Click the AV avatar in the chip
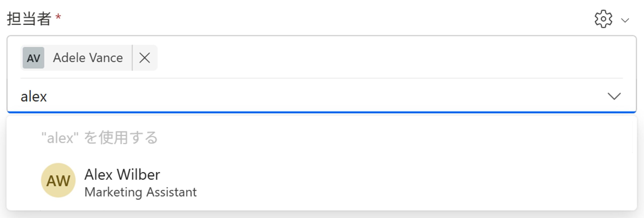The image size is (644, 218). (33, 58)
